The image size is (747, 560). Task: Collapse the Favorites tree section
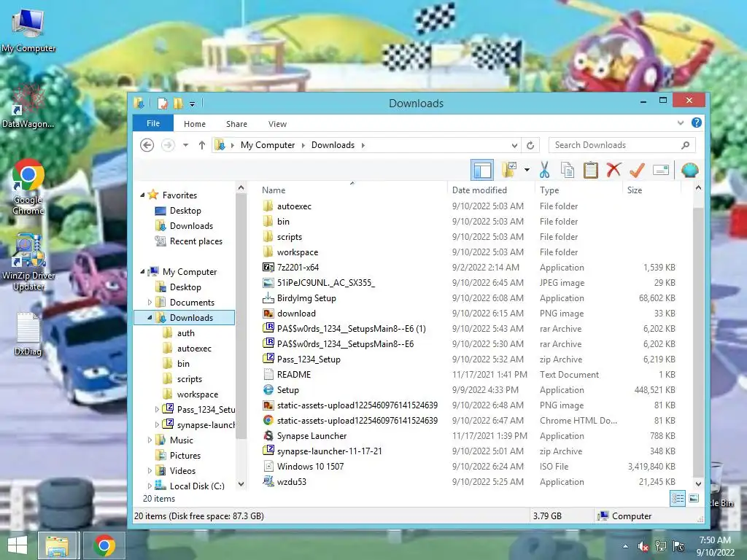pyautogui.click(x=142, y=195)
